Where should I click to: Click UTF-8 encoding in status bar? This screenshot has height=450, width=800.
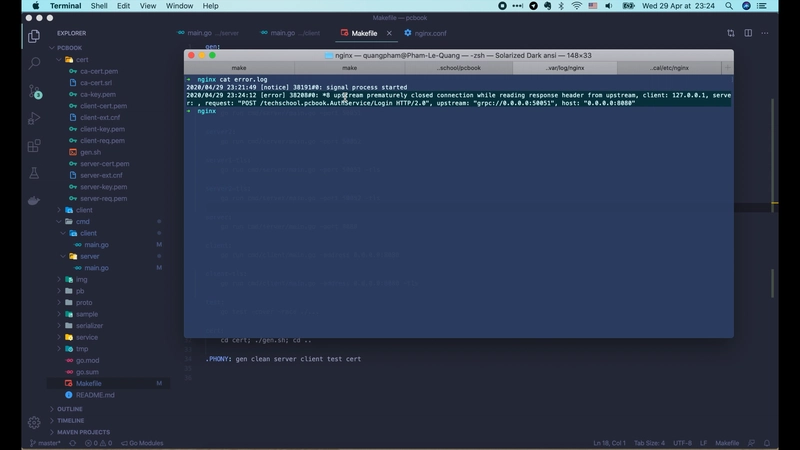tap(682, 443)
